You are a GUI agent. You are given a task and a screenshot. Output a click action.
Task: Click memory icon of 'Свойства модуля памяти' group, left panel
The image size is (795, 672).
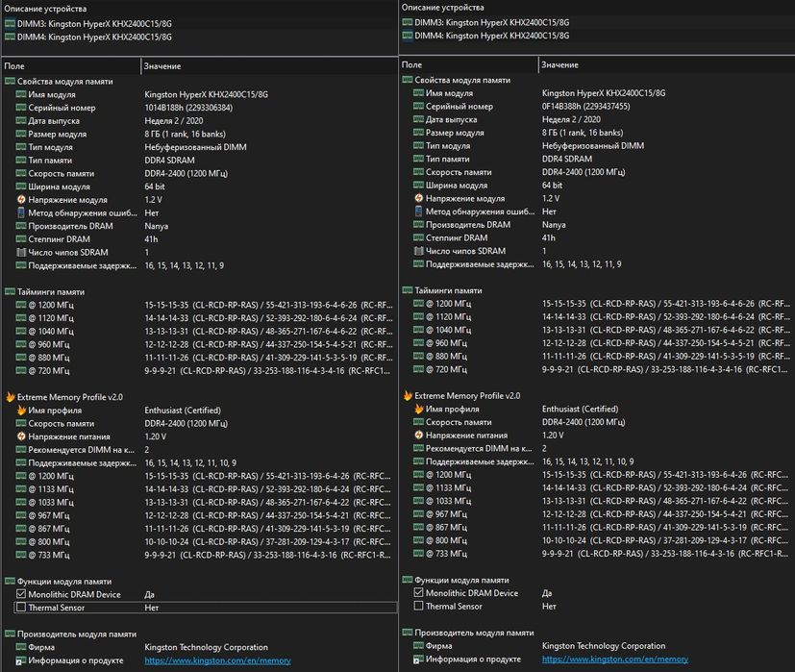[10, 81]
